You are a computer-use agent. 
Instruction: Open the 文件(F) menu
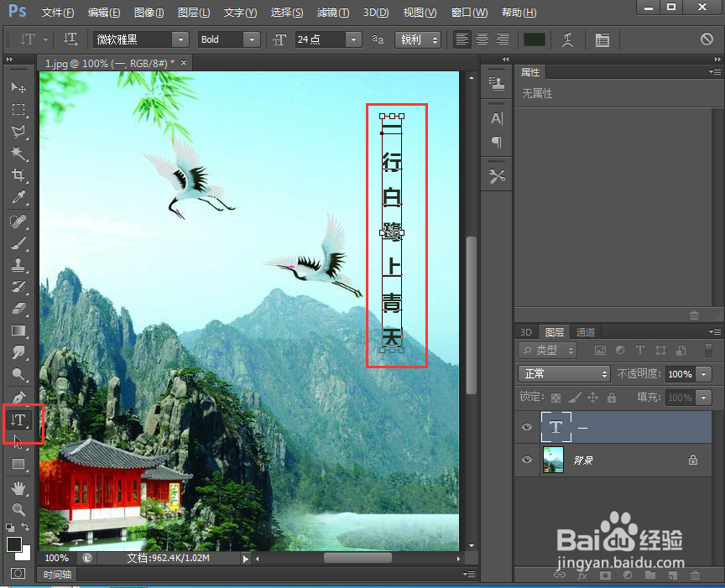(x=58, y=13)
